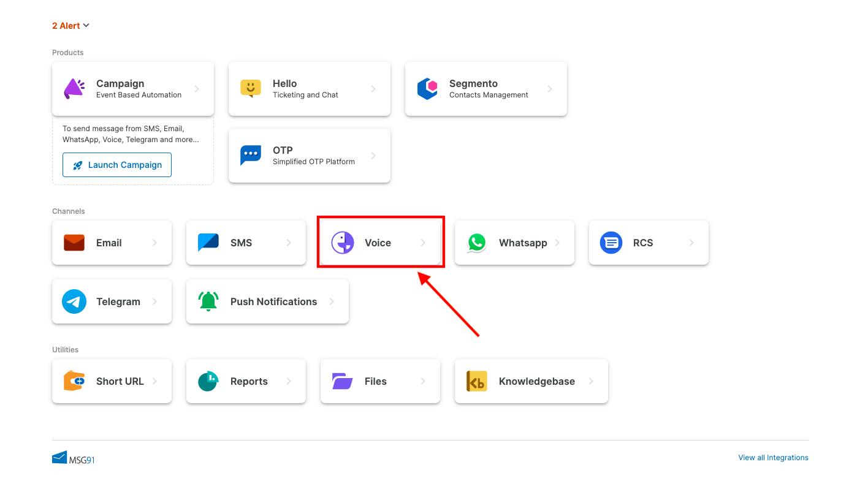The image size is (868, 481).
Task: Click chevron on Push Notifications card
Action: [x=332, y=301]
